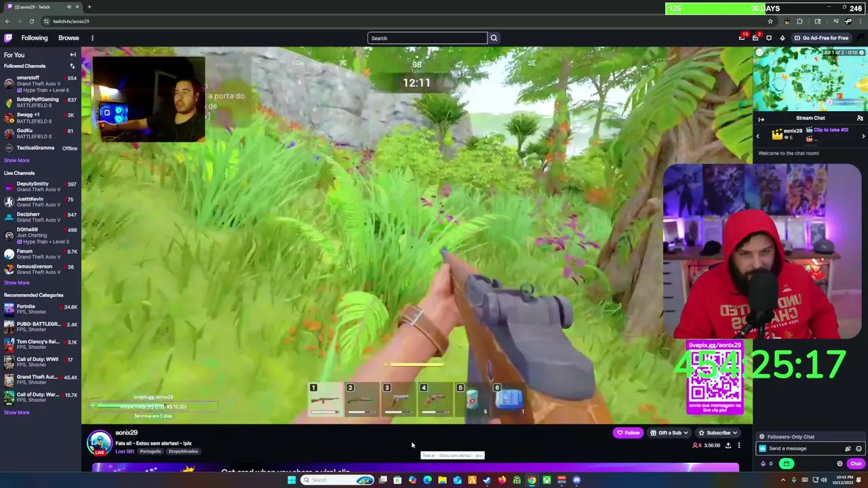Click the aonix29 live avatar
The height and width of the screenshot is (488, 868).
pos(100,443)
